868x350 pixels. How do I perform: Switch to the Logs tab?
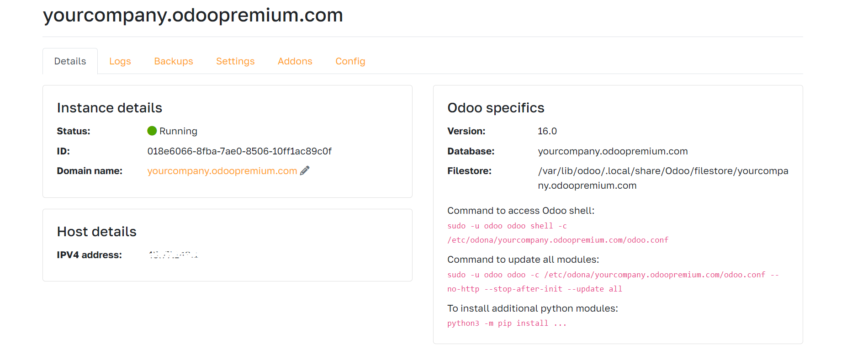pyautogui.click(x=120, y=61)
